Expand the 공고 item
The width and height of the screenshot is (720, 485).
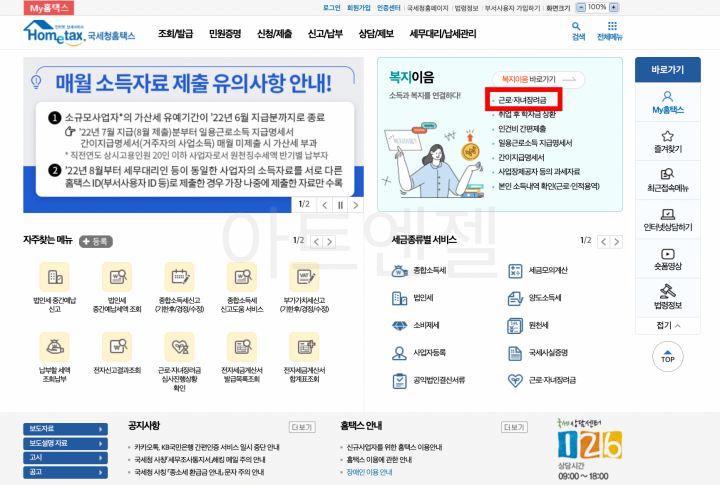pos(65,472)
